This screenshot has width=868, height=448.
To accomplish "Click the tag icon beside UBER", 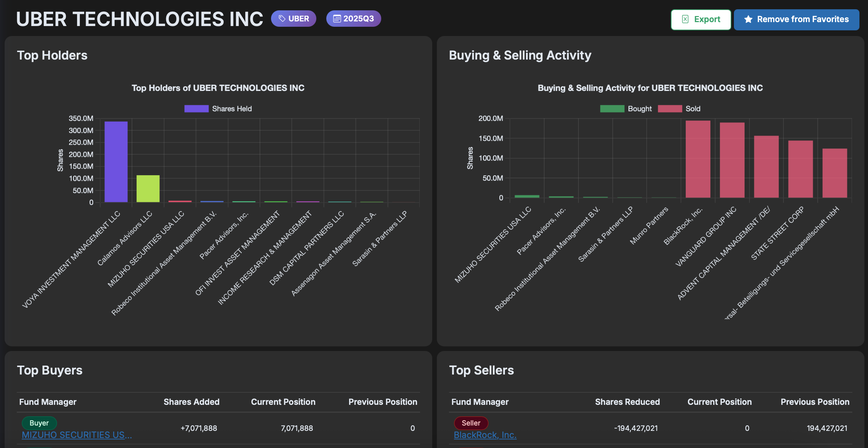I will (x=282, y=19).
